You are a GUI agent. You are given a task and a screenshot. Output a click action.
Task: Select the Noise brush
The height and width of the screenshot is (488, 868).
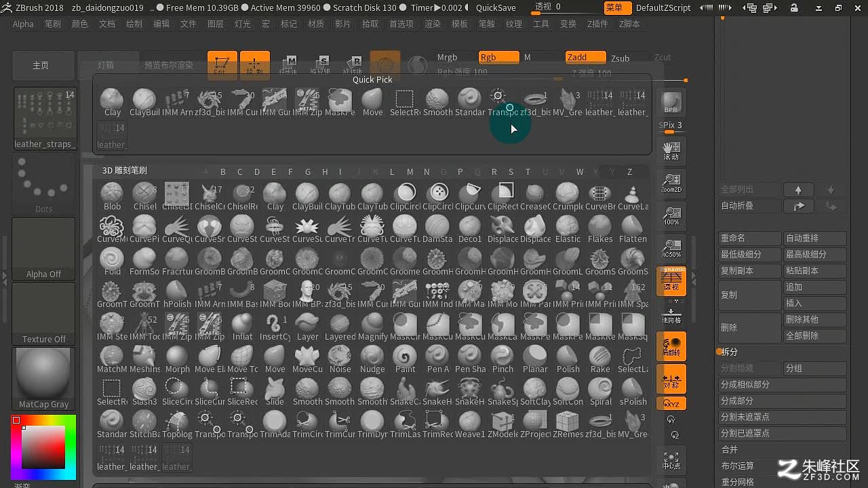click(x=340, y=359)
